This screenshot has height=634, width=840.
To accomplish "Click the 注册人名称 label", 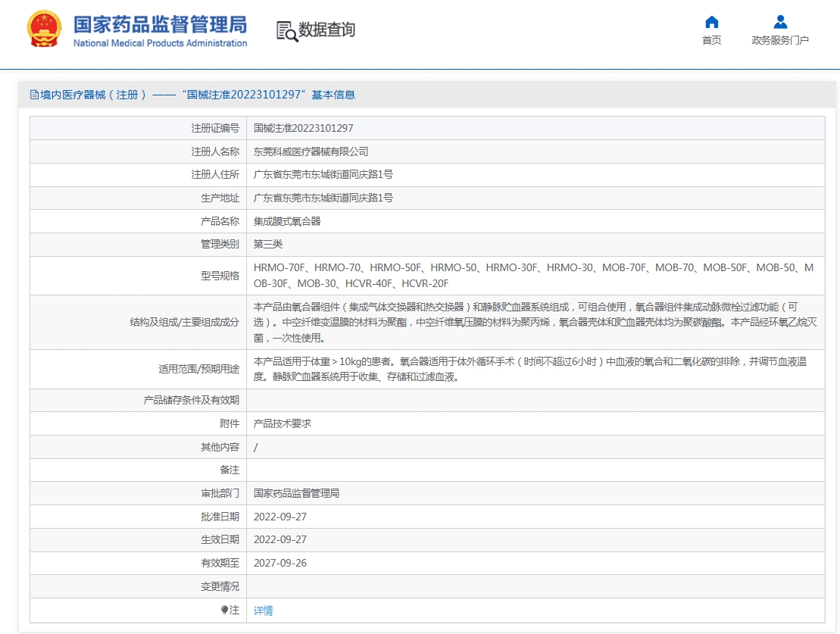I will [215, 151].
